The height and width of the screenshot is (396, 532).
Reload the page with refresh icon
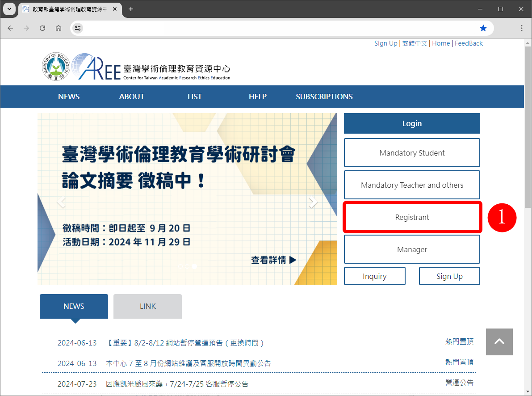tap(42, 28)
